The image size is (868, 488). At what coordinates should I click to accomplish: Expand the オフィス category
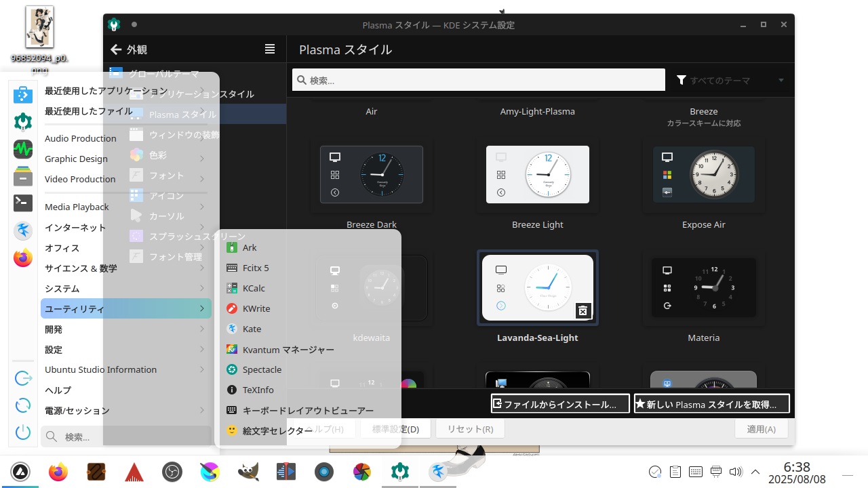click(126, 248)
